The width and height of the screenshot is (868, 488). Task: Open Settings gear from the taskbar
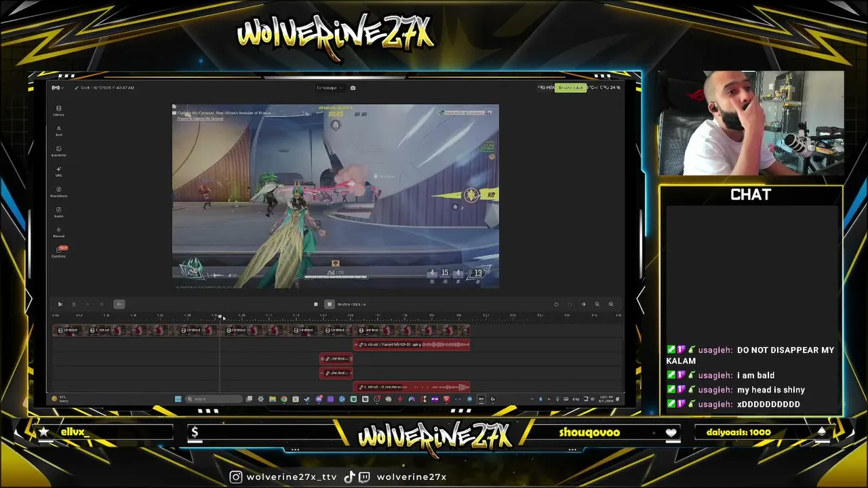coord(260,399)
